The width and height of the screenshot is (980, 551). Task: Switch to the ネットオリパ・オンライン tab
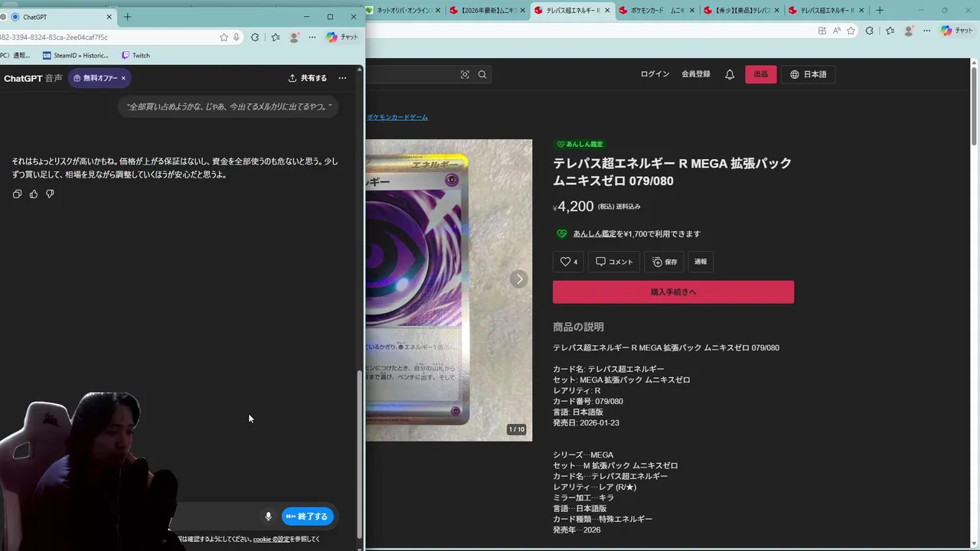coord(404,10)
